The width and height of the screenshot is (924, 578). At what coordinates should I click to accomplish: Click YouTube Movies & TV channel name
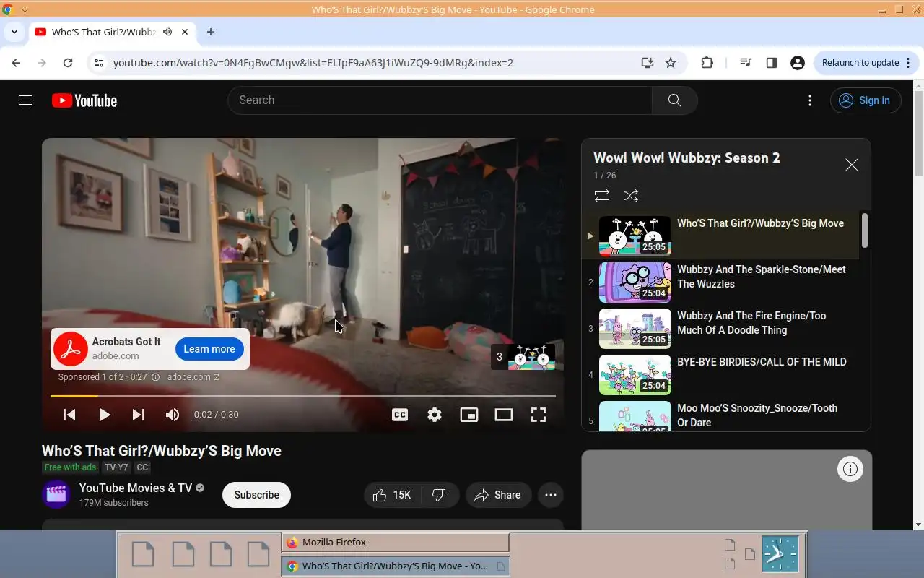tap(136, 488)
